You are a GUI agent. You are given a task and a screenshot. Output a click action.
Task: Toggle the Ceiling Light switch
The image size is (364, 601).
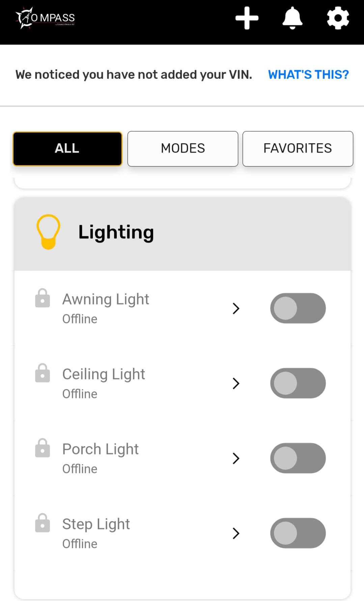(x=298, y=383)
